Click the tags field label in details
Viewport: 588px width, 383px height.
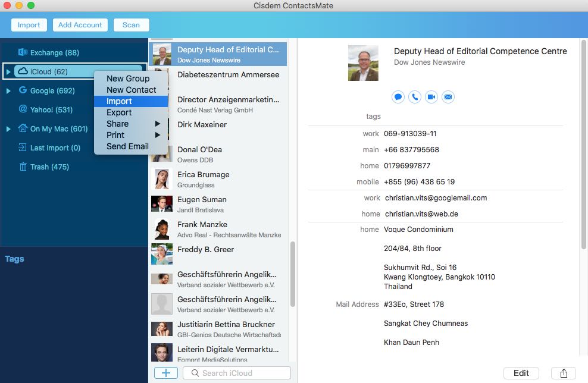373,117
